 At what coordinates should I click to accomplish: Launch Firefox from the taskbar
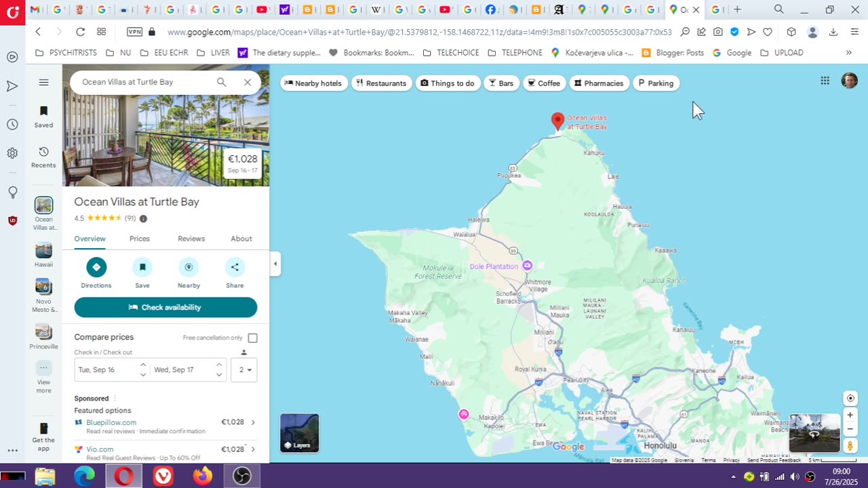[x=202, y=476]
